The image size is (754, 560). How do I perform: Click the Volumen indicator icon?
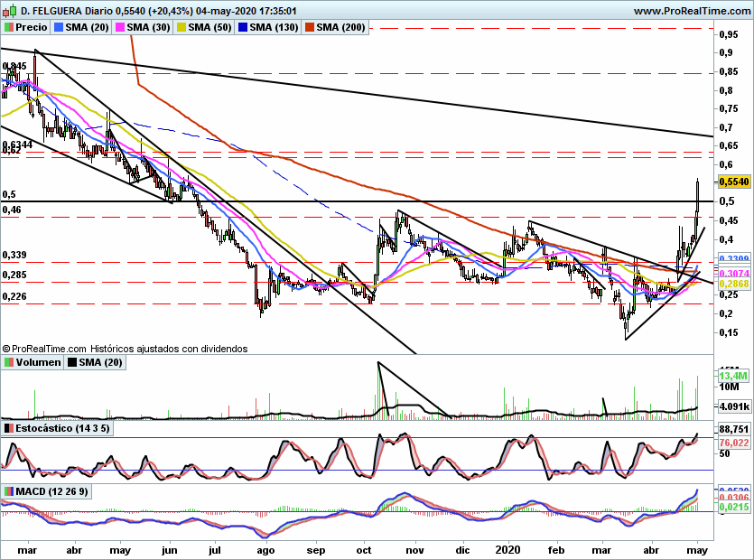tap(9, 362)
